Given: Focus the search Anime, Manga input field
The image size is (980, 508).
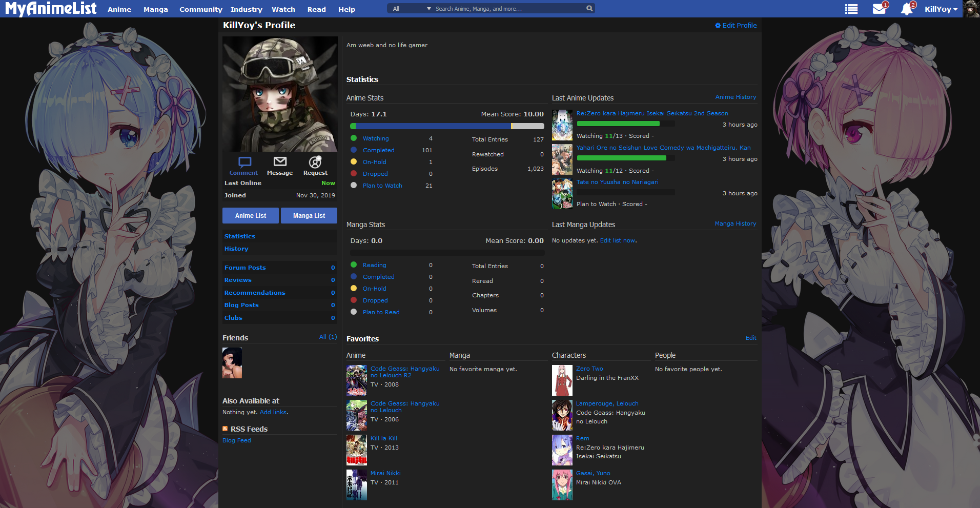Looking at the screenshot, I should click(x=509, y=9).
